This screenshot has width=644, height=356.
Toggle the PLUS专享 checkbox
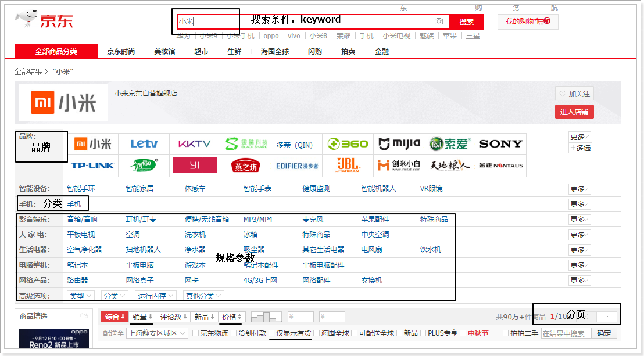(x=424, y=333)
